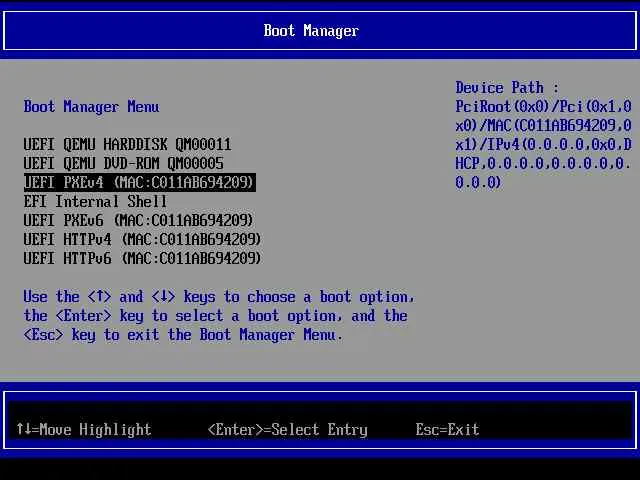This screenshot has height=480, width=640.
Task: Click the Esc=Exit hint
Action: (447, 429)
